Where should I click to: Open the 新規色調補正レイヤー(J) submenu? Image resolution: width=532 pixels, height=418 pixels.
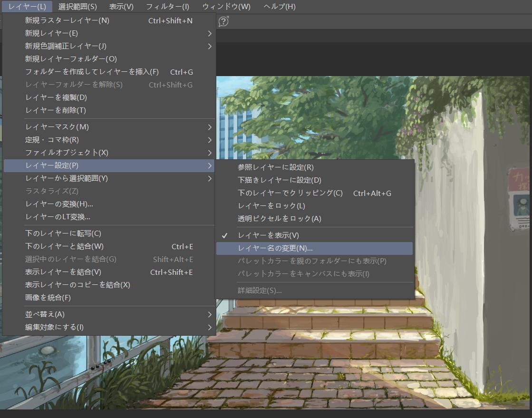pos(65,46)
